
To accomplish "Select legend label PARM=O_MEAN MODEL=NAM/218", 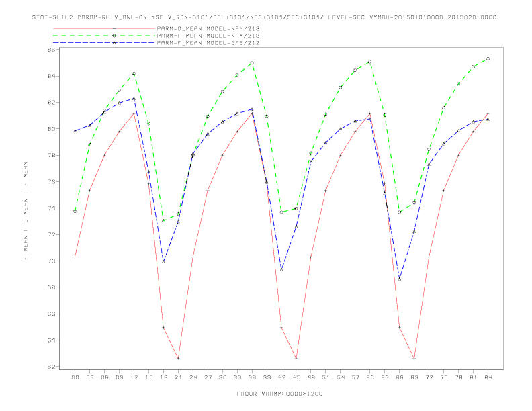I will point(208,28).
